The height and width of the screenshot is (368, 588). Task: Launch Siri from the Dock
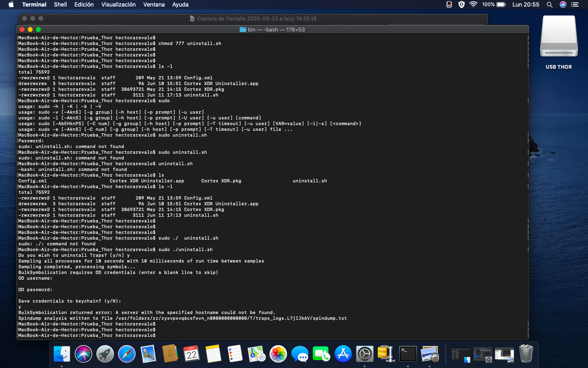[83, 354]
